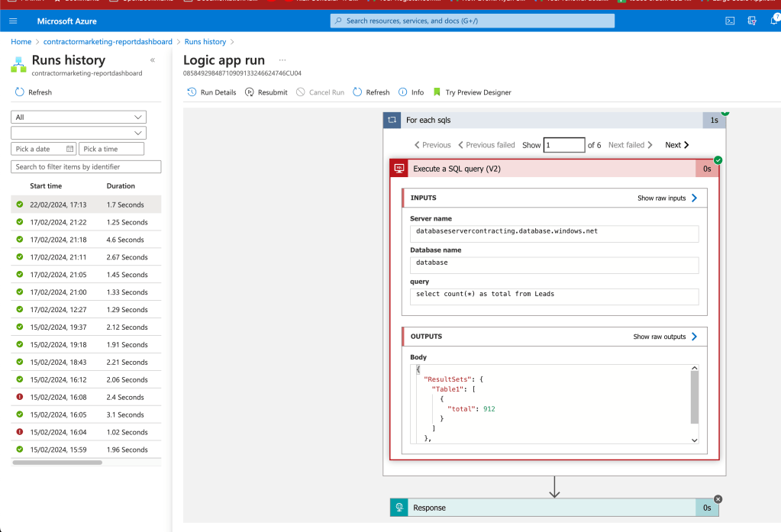Expand Show raw inputs chevron
This screenshot has height=532, width=781.
(694, 198)
